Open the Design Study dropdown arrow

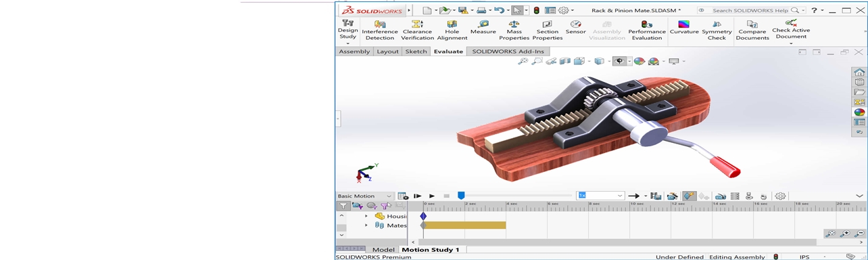point(348,43)
